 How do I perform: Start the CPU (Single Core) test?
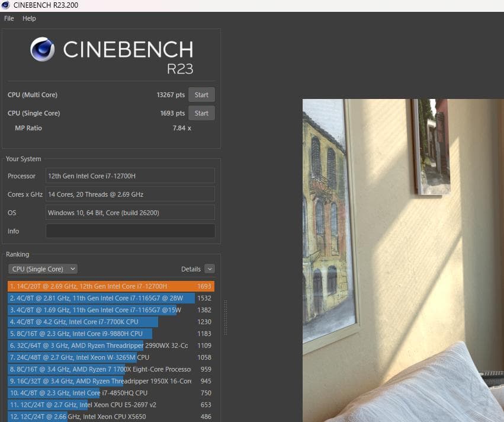click(x=201, y=113)
